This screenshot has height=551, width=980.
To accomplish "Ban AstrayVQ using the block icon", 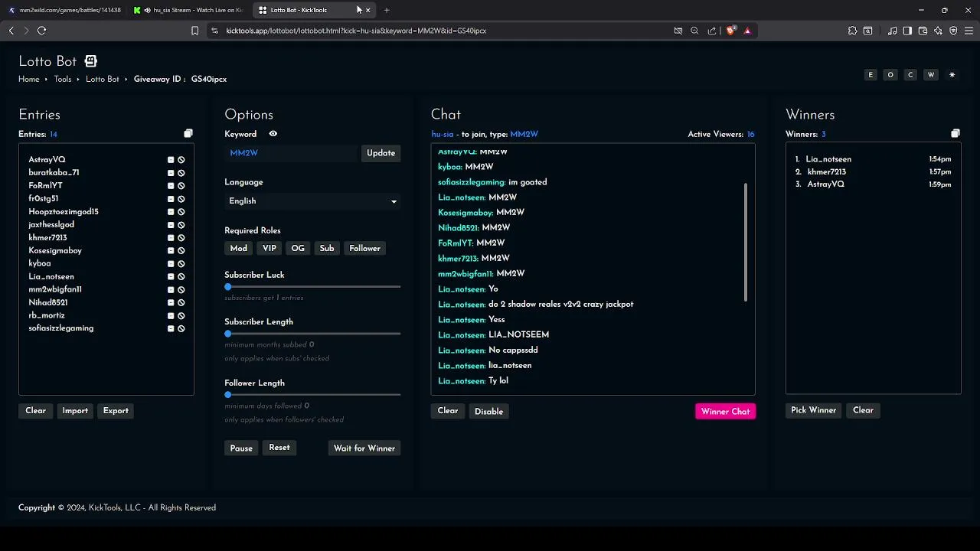I will tap(181, 160).
